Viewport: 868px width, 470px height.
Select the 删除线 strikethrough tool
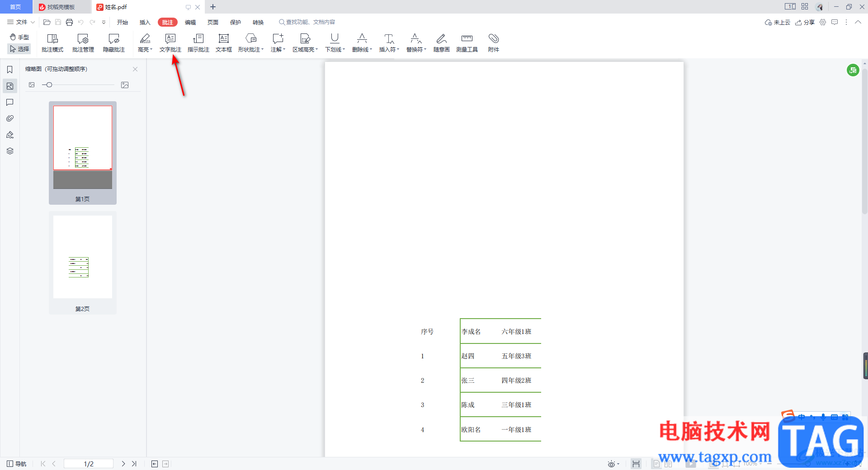pos(361,43)
